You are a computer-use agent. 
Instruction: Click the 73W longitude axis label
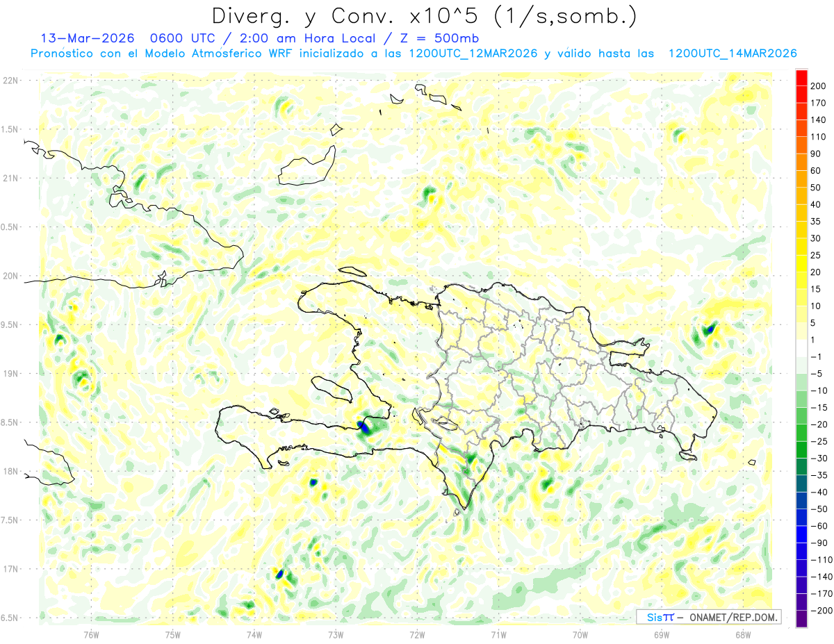pyautogui.click(x=335, y=634)
